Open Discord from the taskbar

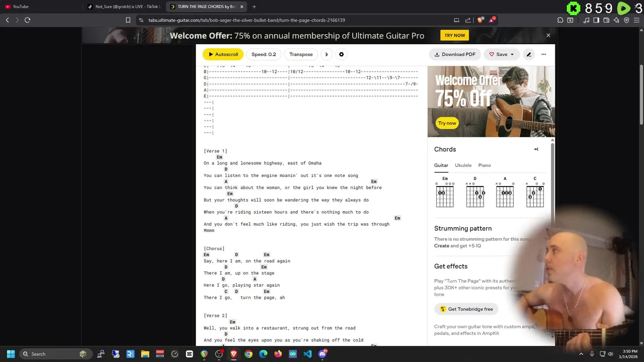pyautogui.click(x=323, y=354)
